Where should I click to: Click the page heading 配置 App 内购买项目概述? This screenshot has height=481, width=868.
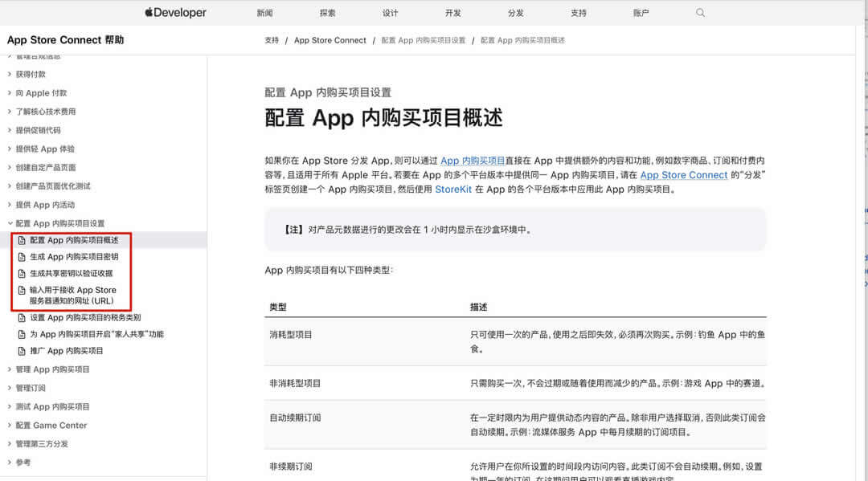pos(383,118)
